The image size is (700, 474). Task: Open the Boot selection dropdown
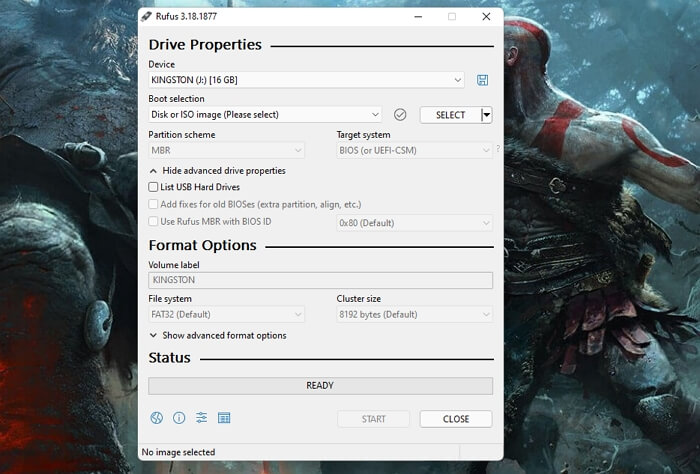point(265,115)
